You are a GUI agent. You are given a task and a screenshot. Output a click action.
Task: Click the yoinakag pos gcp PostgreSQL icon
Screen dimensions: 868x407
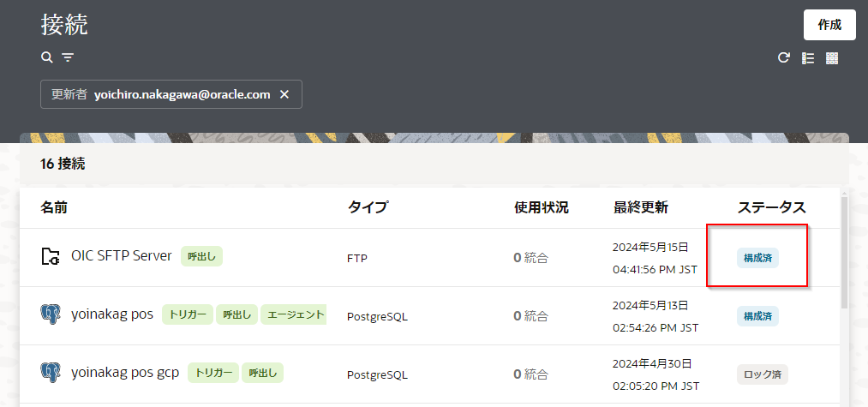coord(51,373)
